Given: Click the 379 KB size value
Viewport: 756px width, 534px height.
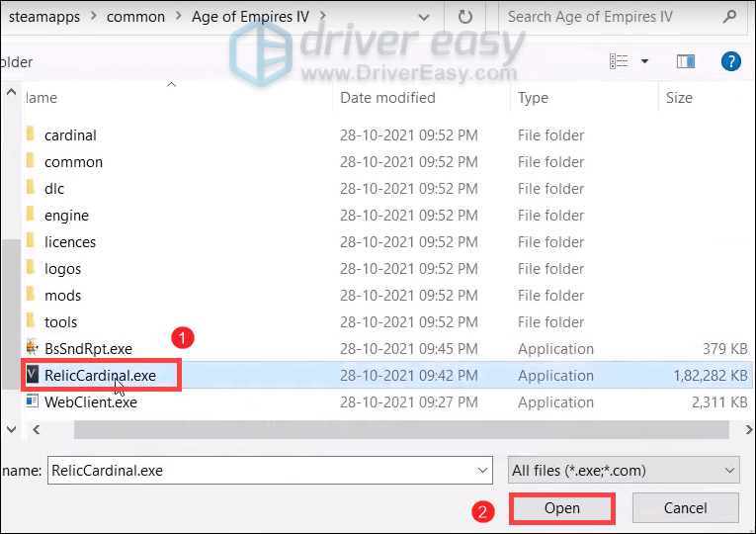Looking at the screenshot, I should point(724,349).
